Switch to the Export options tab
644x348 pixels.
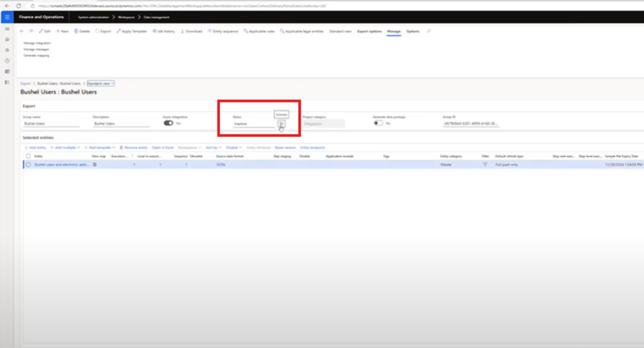tap(369, 31)
